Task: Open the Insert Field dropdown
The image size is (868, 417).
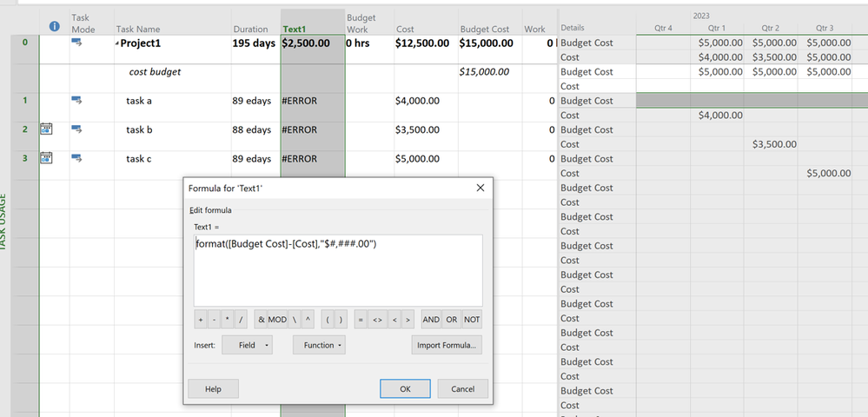Action: [x=247, y=345]
